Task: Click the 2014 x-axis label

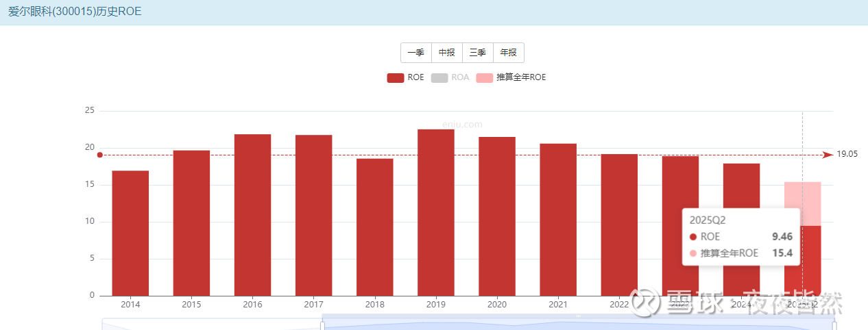Action: click(x=130, y=305)
